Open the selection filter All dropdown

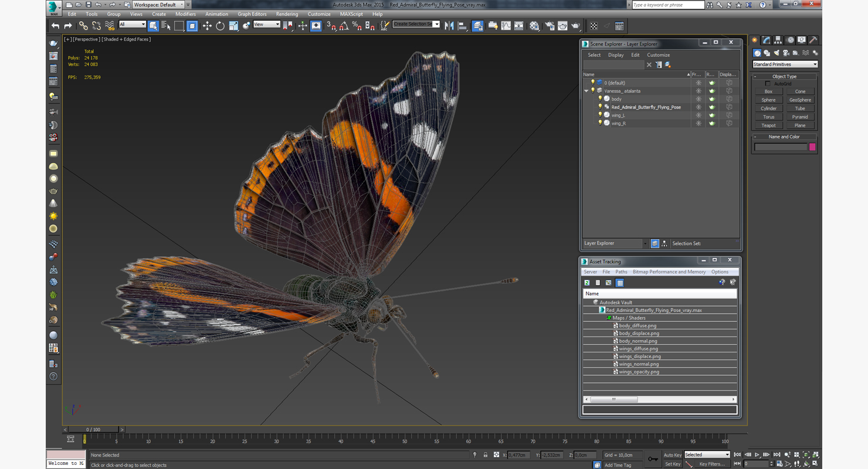(132, 25)
